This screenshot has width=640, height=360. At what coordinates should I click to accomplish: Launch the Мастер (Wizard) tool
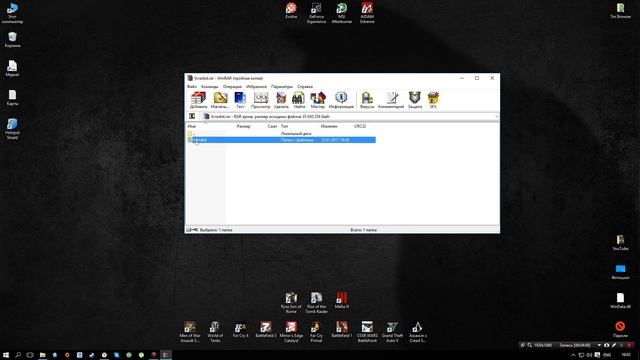click(318, 100)
